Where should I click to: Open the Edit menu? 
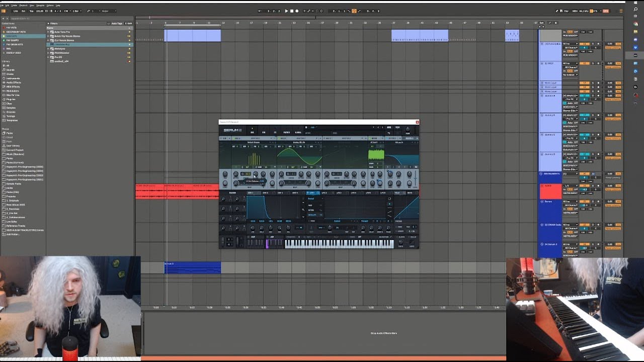coord(8,5)
